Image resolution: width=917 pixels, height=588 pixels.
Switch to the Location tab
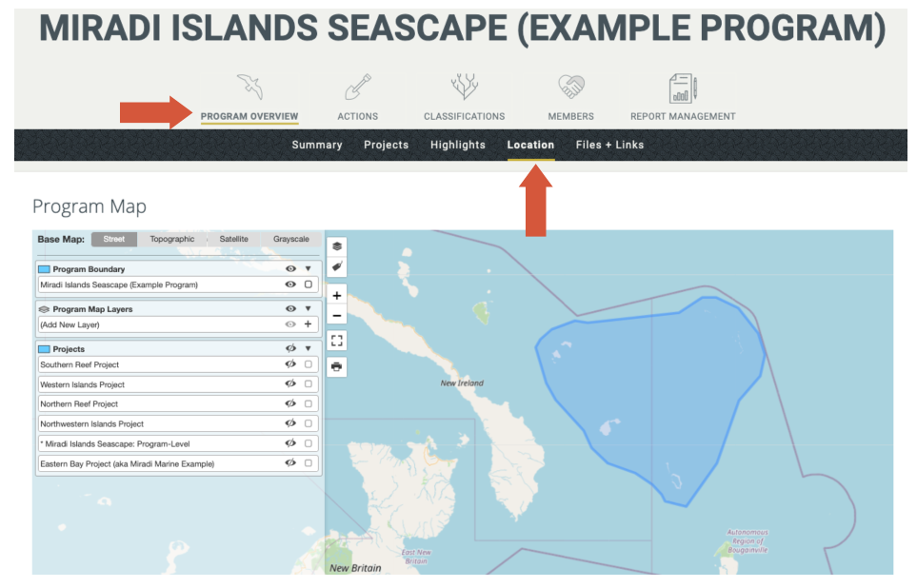pyautogui.click(x=530, y=145)
